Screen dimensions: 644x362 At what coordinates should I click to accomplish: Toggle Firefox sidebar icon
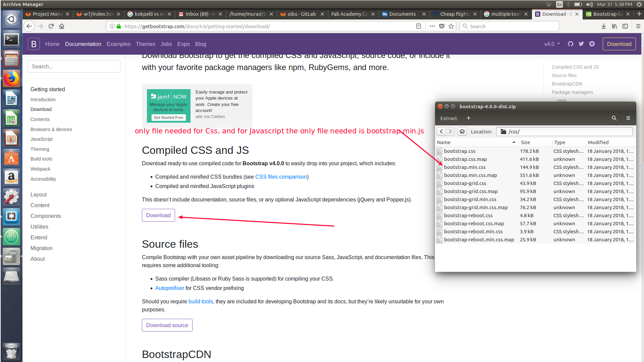coord(625,26)
